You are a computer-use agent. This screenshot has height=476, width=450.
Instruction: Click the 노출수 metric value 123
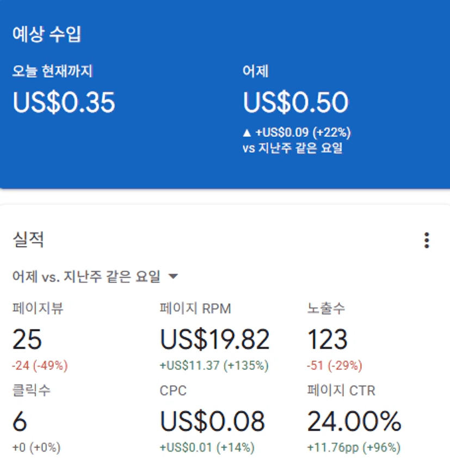click(x=328, y=340)
